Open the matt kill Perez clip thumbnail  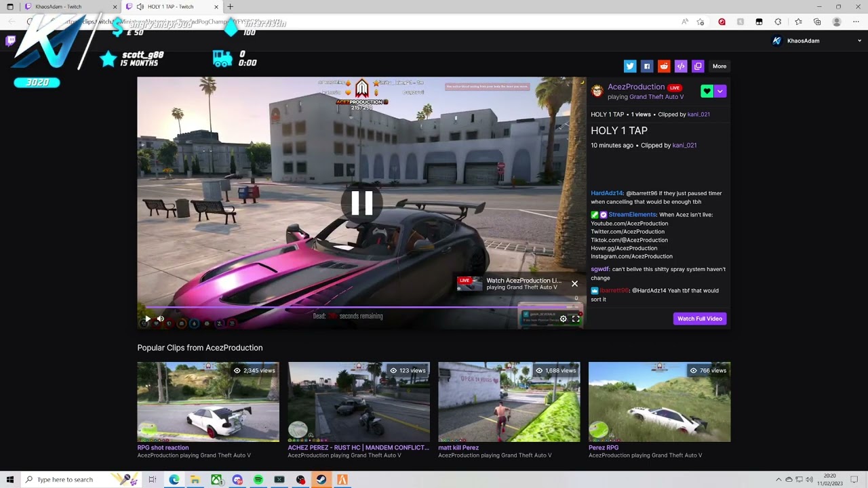click(509, 402)
